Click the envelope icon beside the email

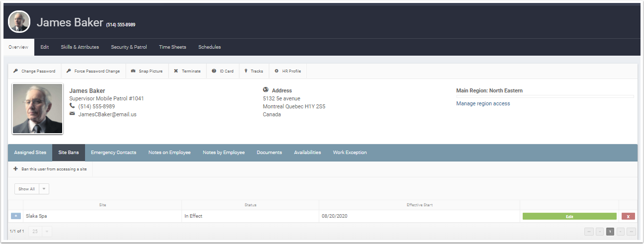72,114
